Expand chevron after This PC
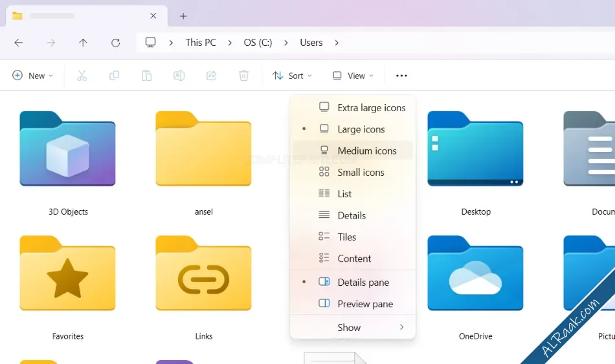Viewport: 615px width, 364px height. pos(230,43)
